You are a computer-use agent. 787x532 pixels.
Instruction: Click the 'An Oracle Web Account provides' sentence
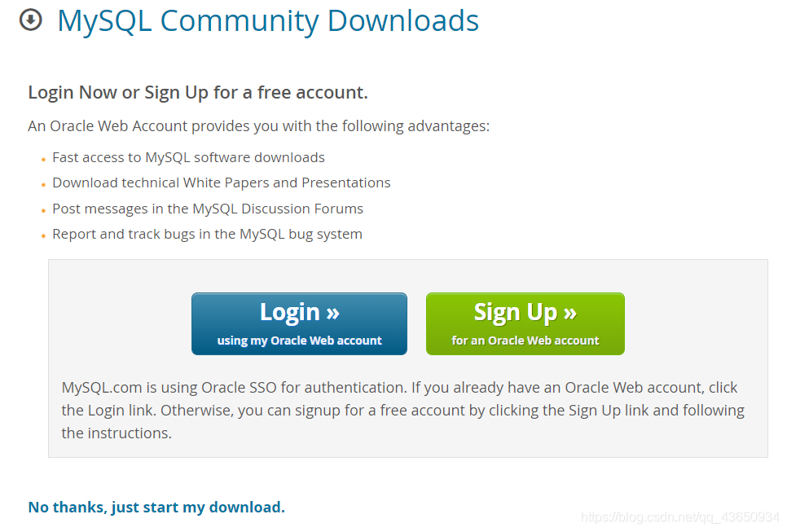[258, 125]
